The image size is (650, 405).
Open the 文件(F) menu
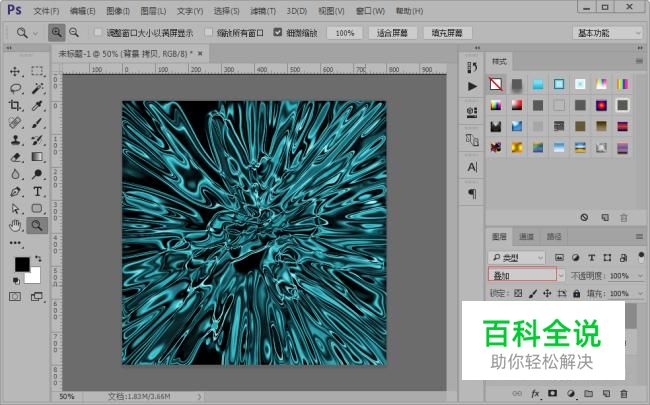46,11
